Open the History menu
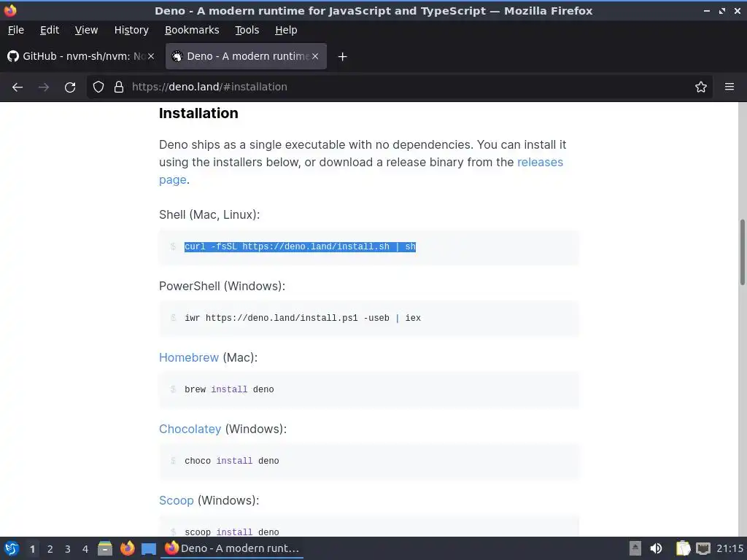 131,30
